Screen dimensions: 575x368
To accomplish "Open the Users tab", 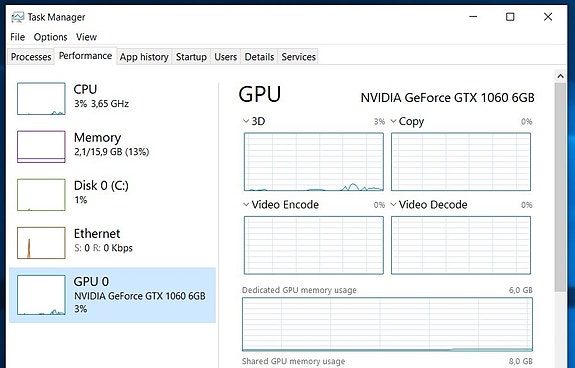I will [226, 57].
